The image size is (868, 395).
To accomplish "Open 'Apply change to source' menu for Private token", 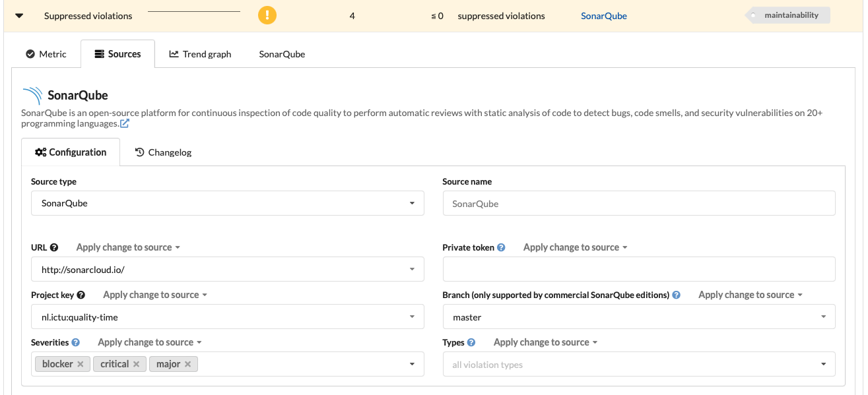I will click(x=576, y=247).
